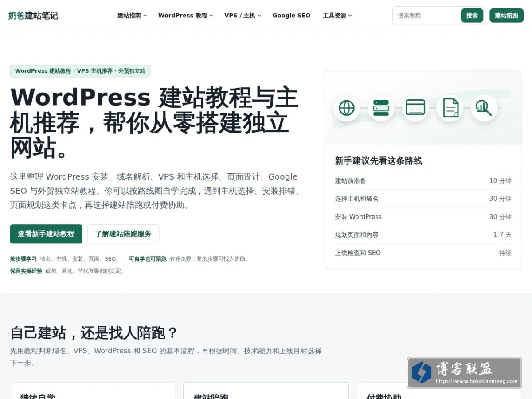
Task: Expand the 工具资源 menu
Action: tap(337, 16)
